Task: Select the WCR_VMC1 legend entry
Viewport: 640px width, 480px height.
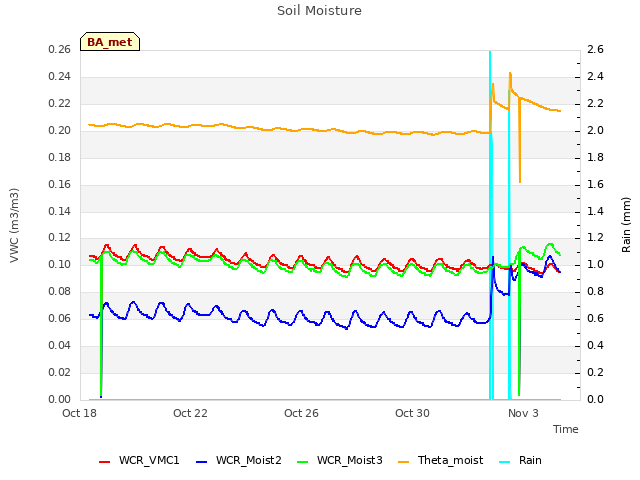Action: [x=139, y=460]
